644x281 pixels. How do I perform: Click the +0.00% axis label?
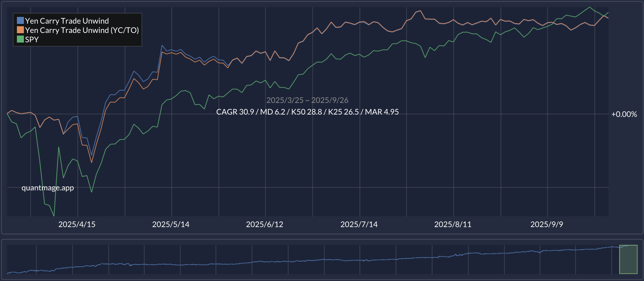tap(624, 114)
